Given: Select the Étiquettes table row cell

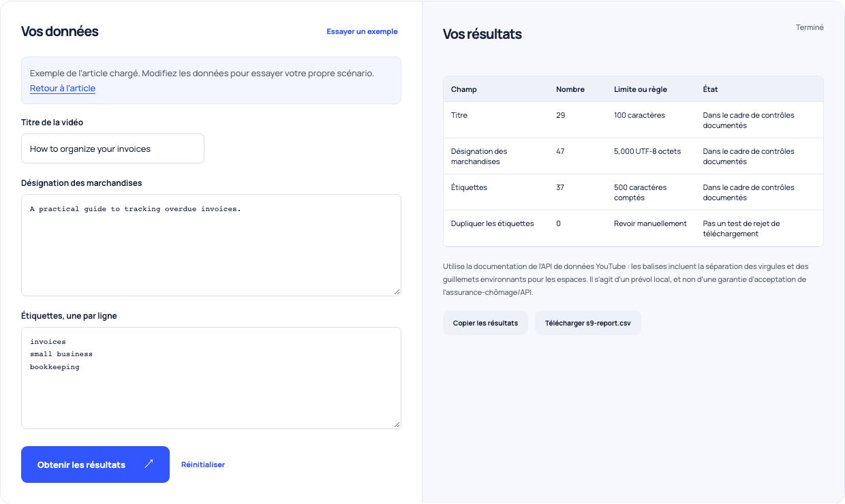Looking at the screenshot, I should pos(469,187).
